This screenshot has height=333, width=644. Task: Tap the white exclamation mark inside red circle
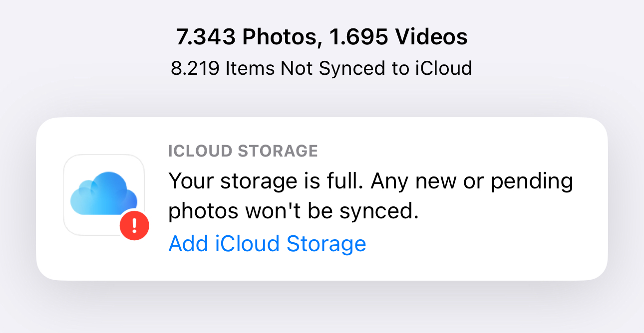[x=134, y=225]
